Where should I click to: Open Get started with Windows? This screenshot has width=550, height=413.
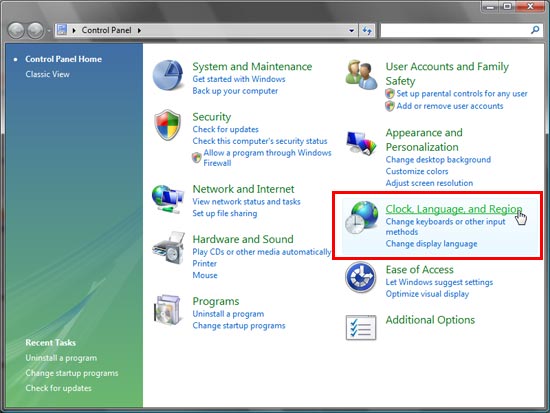coord(239,79)
